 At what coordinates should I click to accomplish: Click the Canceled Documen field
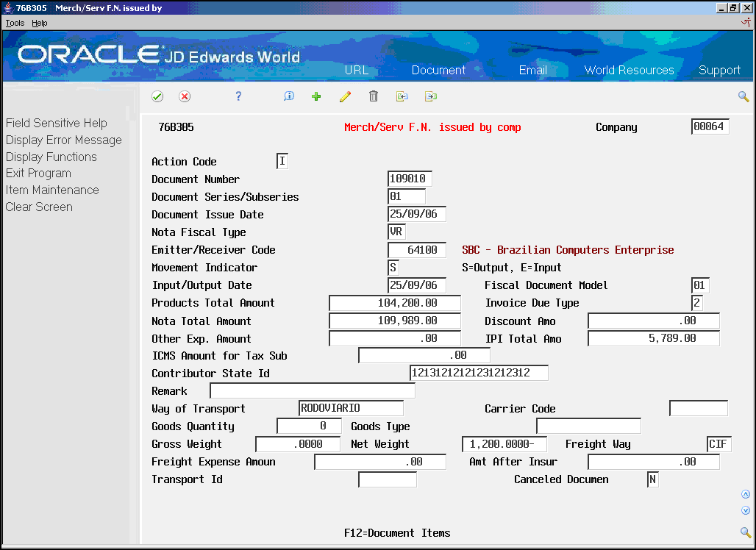(653, 479)
